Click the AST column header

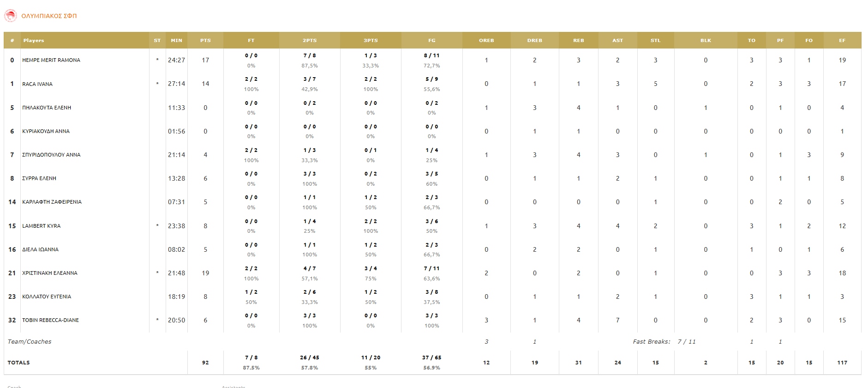(x=617, y=41)
